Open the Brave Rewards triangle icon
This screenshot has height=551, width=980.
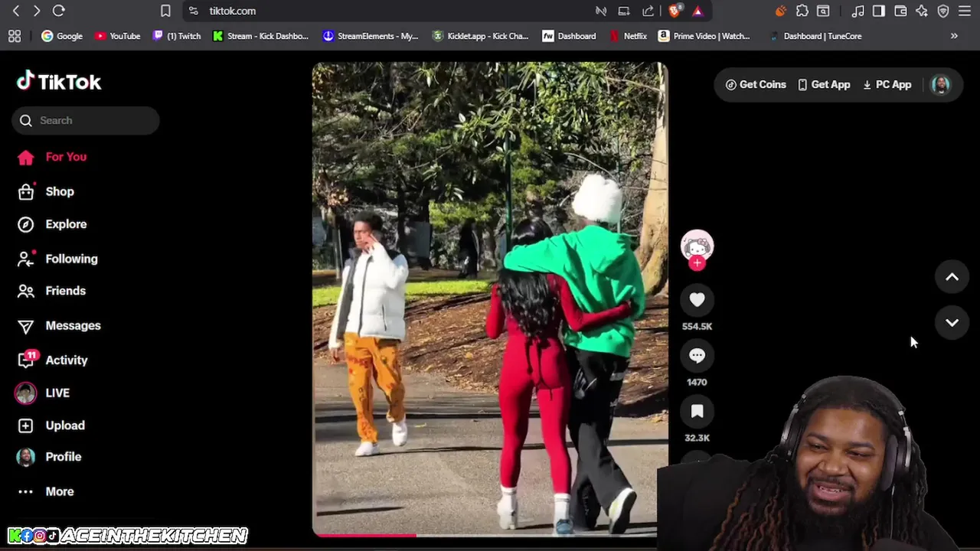[697, 11]
